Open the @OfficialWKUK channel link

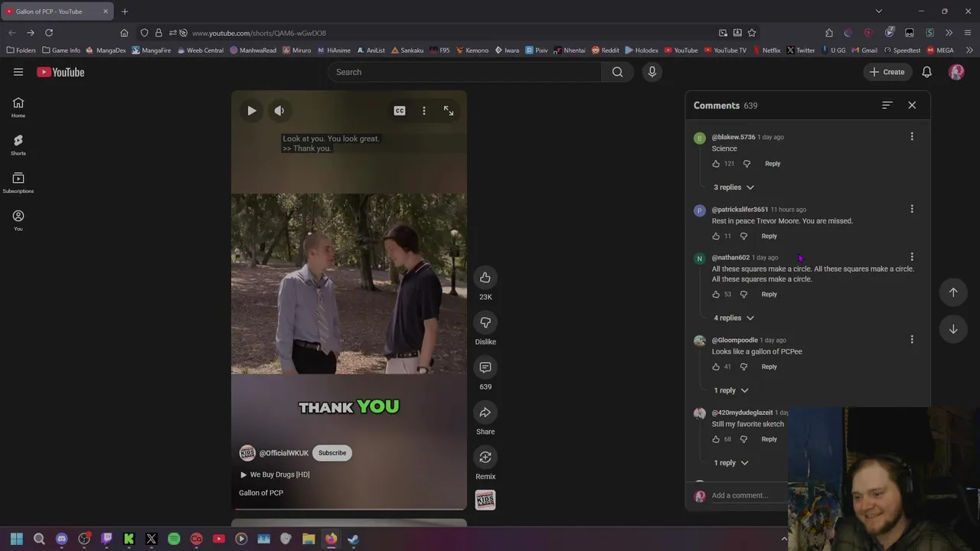coord(283,453)
